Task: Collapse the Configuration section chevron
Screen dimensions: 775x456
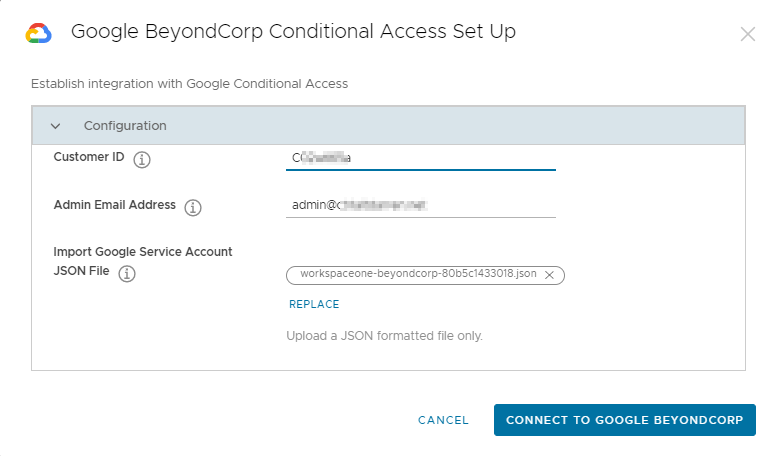Action: click(56, 126)
